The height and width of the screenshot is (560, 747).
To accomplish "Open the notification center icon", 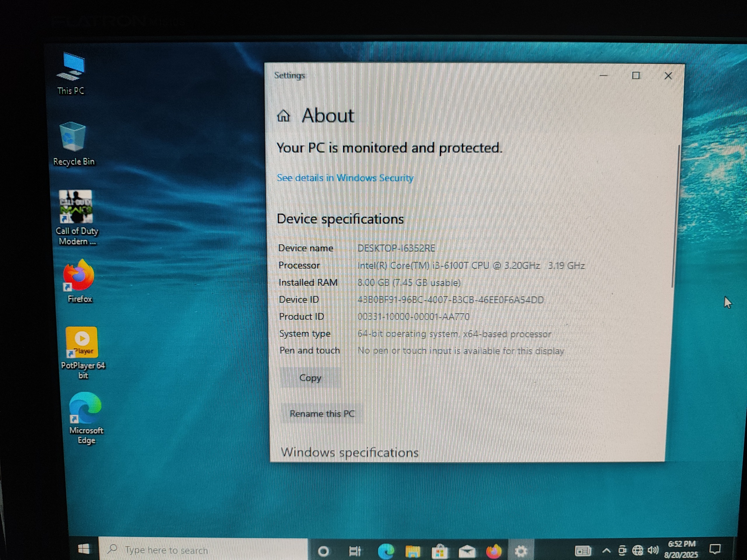I will pyautogui.click(x=715, y=549).
